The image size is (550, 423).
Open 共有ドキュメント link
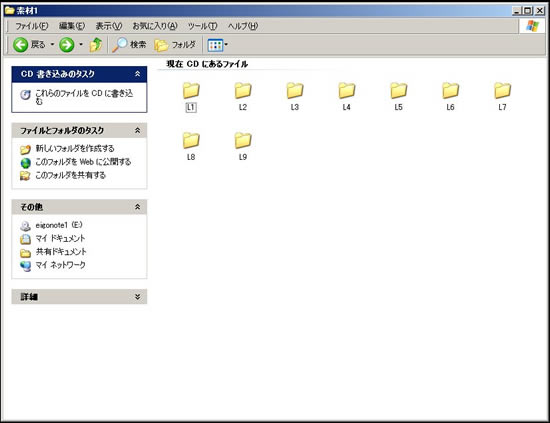click(61, 251)
